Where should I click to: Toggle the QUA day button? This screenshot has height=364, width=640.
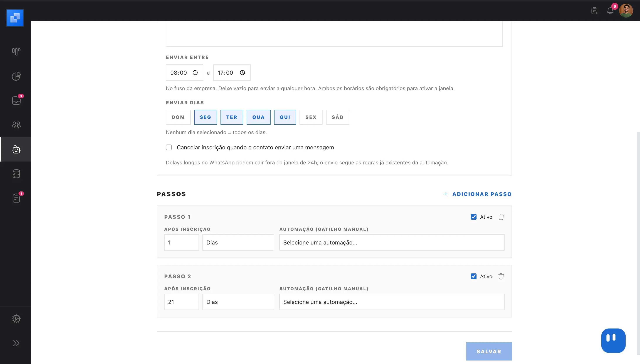click(258, 117)
